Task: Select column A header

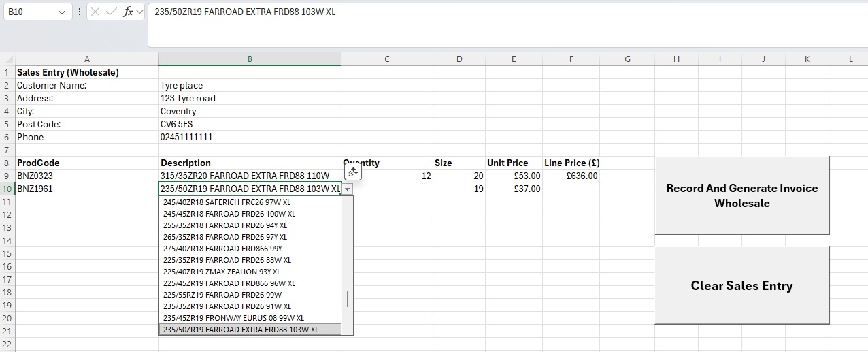Action: click(x=86, y=59)
